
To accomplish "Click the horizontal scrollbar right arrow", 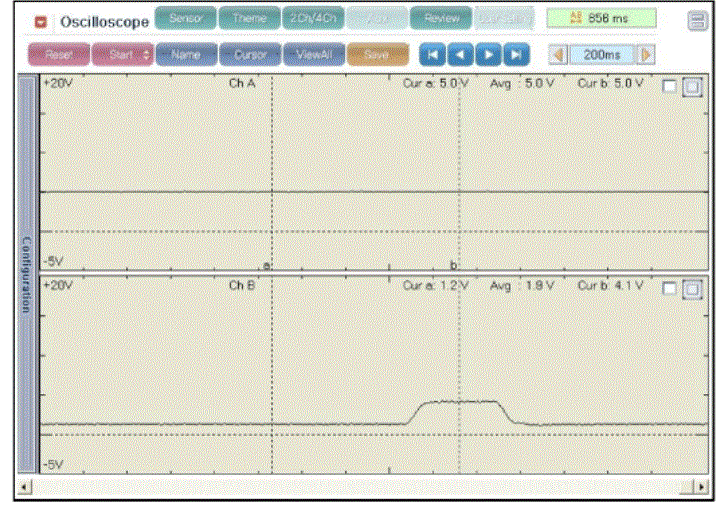I will [x=699, y=486].
